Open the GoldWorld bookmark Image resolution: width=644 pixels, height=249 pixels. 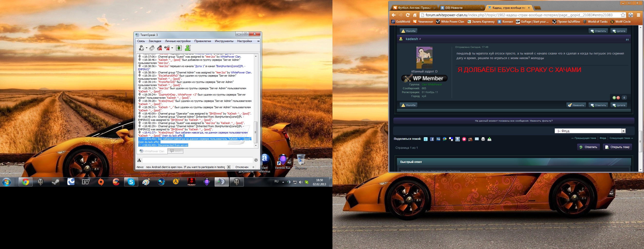[x=401, y=22]
